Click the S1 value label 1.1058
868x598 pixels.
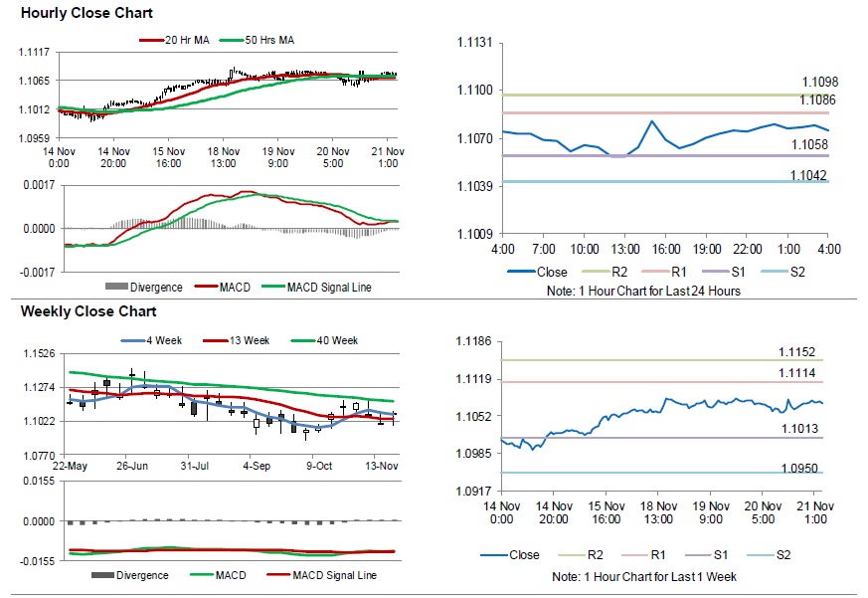810,144
